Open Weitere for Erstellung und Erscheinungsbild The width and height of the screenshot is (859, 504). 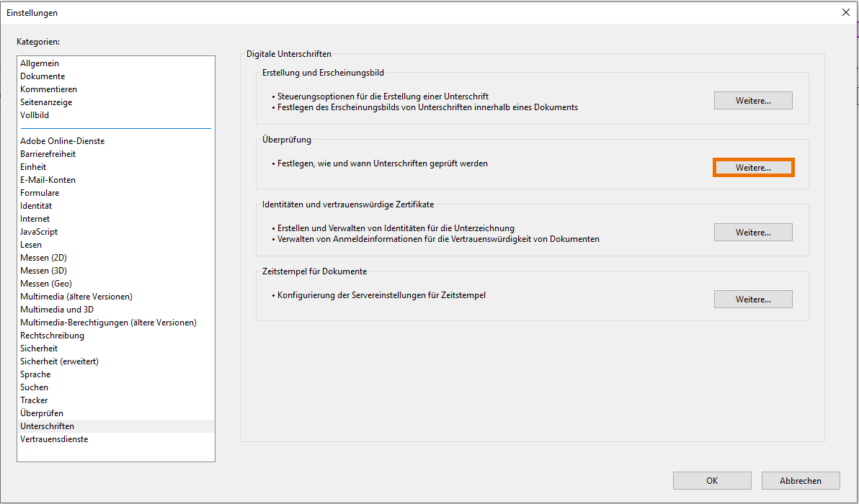tap(753, 101)
